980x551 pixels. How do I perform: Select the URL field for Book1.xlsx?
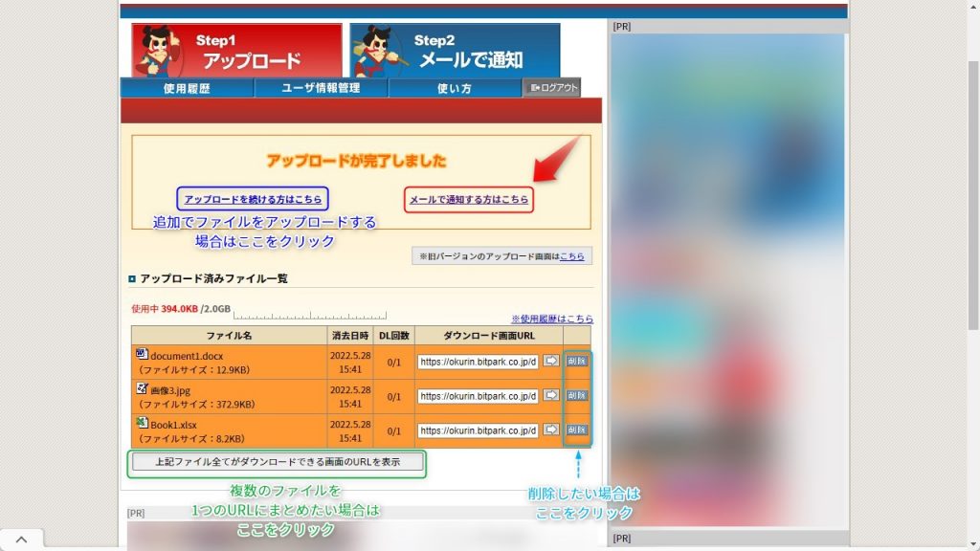[479, 430]
